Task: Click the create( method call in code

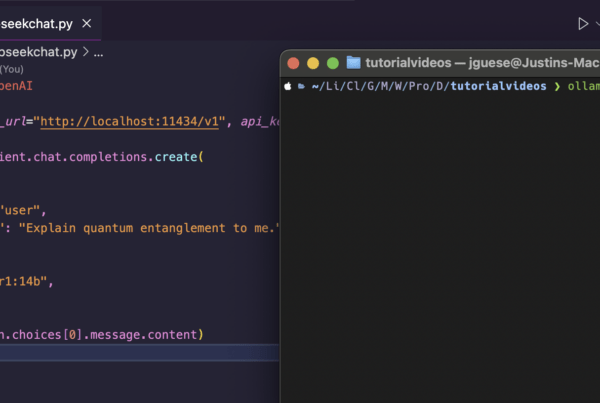Action: pyautogui.click(x=179, y=157)
